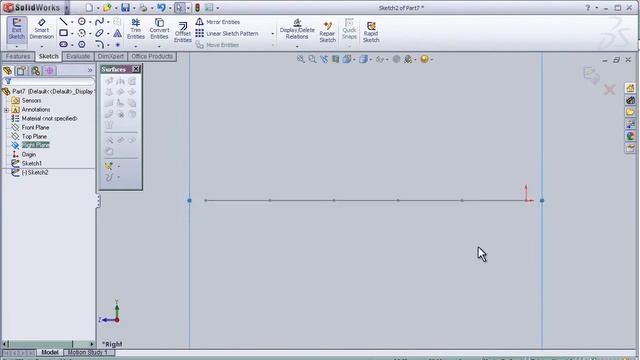Image resolution: width=640 pixels, height=360 pixels.
Task: Open SolidWorks Resources task pane tab
Action: (630, 88)
